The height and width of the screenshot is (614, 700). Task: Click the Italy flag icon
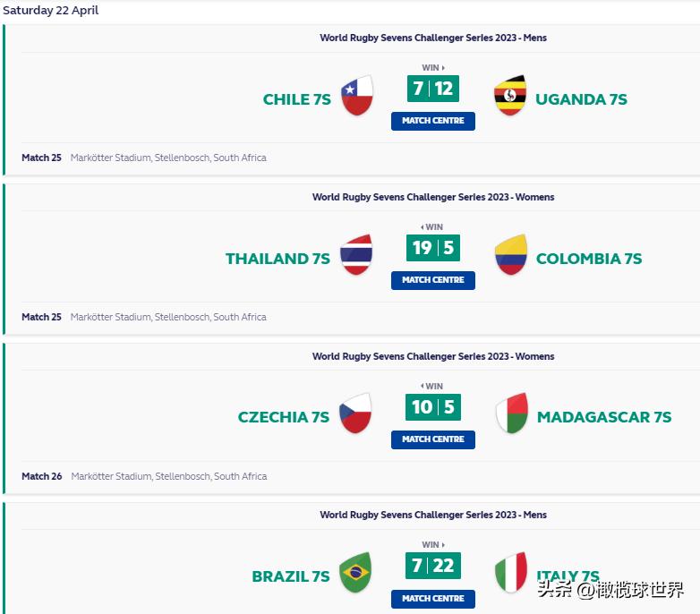(x=511, y=573)
